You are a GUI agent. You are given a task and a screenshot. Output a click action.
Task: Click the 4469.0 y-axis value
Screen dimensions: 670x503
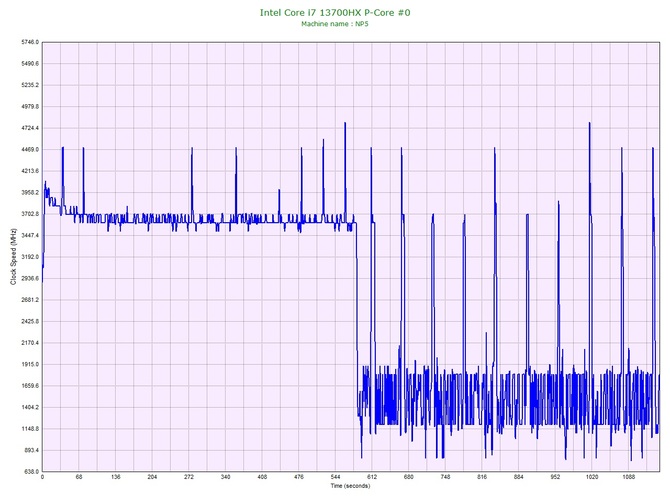tap(30, 150)
